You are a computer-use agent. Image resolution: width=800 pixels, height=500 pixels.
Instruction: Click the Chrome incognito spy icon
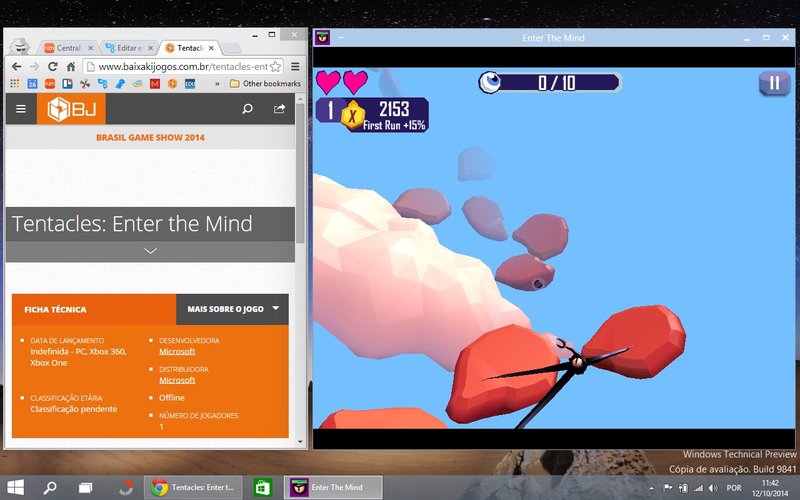20,46
